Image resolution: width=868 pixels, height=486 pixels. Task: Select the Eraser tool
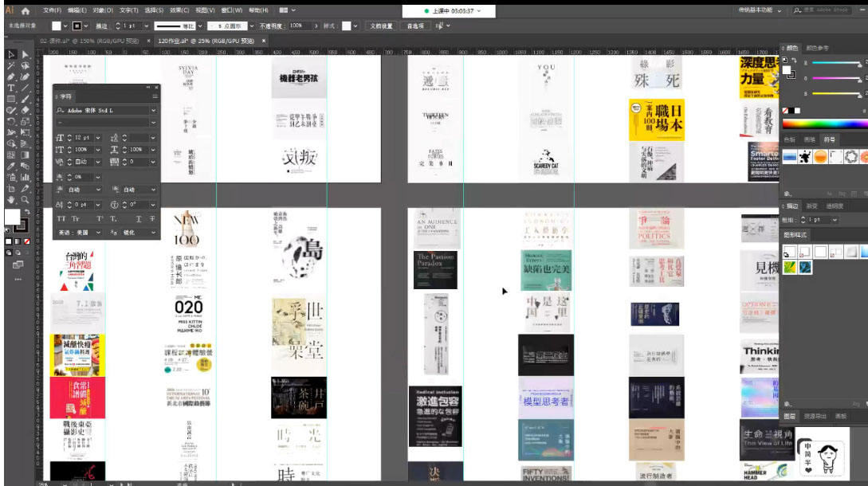point(25,110)
